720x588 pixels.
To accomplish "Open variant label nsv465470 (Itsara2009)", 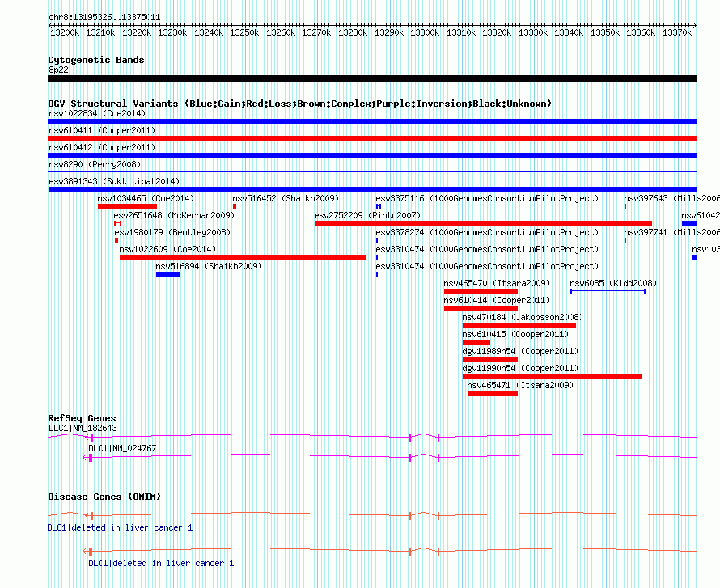I will coord(497,283).
